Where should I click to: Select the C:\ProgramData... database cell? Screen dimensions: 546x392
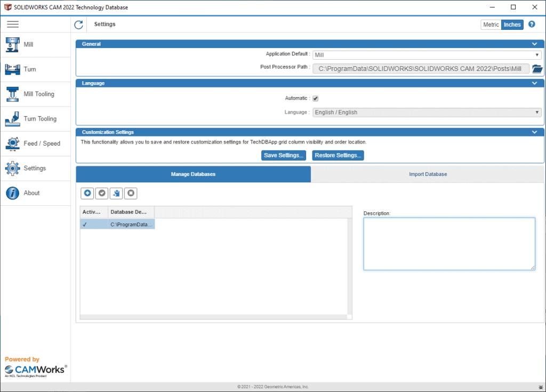[131, 225]
